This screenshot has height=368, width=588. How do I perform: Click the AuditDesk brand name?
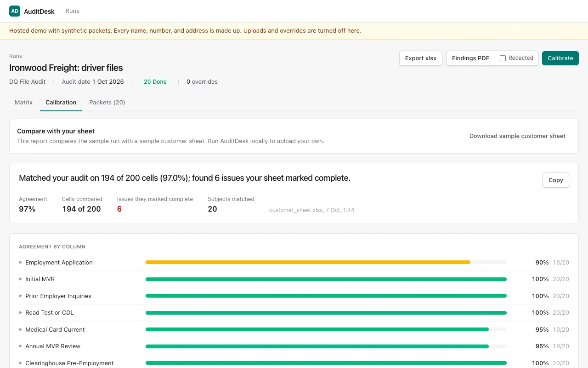[39, 11]
